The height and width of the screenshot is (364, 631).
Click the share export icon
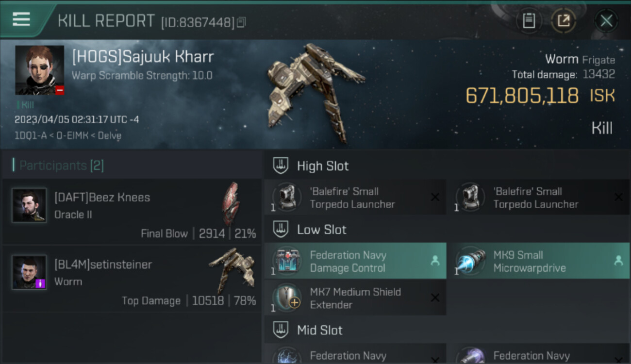click(563, 21)
